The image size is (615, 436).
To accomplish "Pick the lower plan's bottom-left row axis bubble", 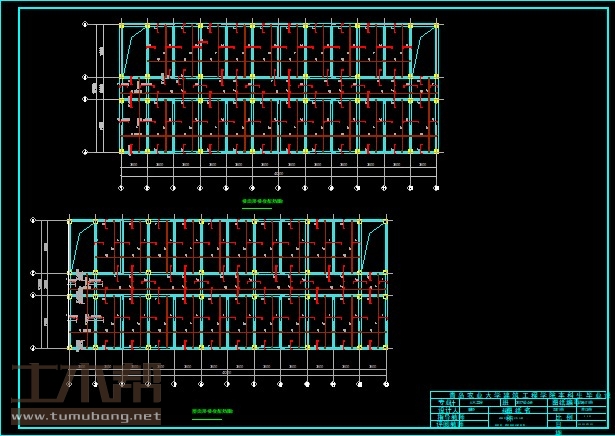I will click(34, 347).
